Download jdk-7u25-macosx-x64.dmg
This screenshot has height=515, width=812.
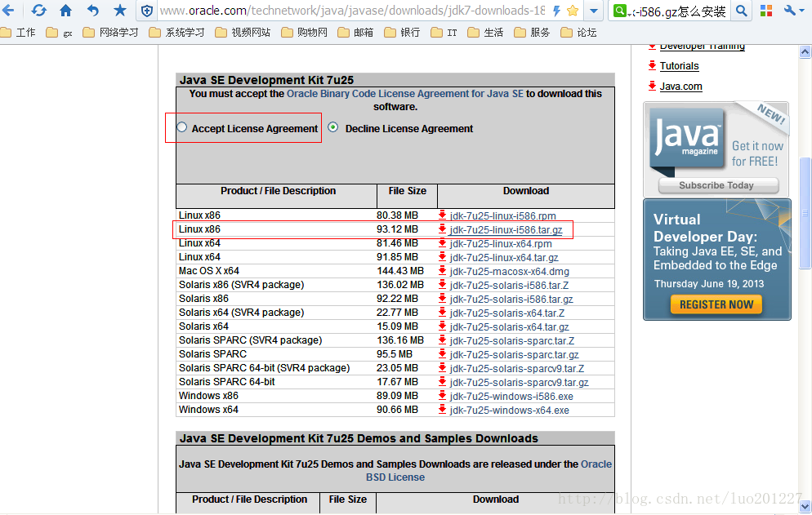point(509,272)
